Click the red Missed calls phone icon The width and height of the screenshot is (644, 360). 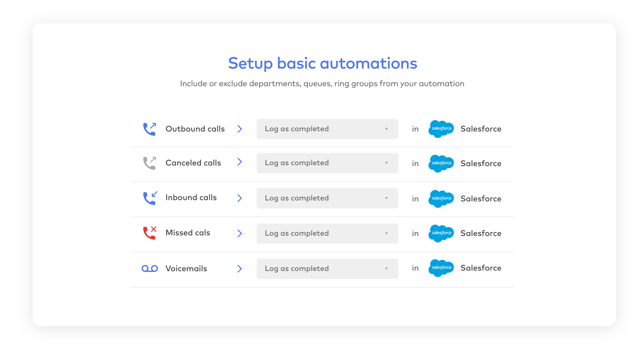click(x=150, y=233)
